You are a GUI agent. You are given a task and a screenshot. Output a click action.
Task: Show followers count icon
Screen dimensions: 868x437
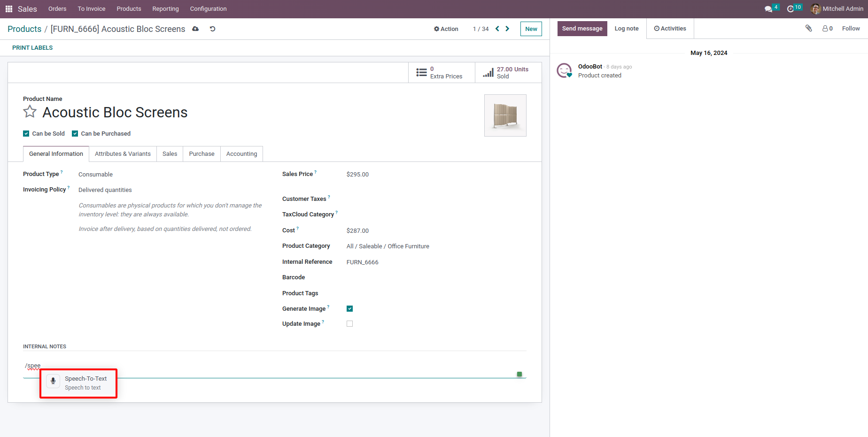coord(828,29)
